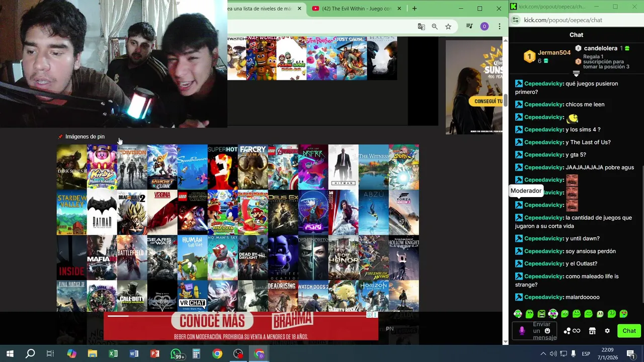644x362 pixels.
Task: Show hidden system tray icons chevron
Action: tap(543, 354)
